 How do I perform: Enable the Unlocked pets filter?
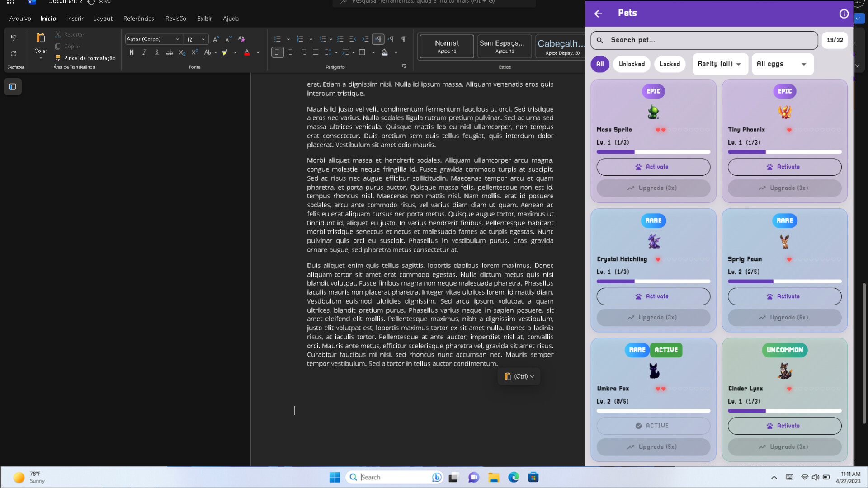coord(632,64)
